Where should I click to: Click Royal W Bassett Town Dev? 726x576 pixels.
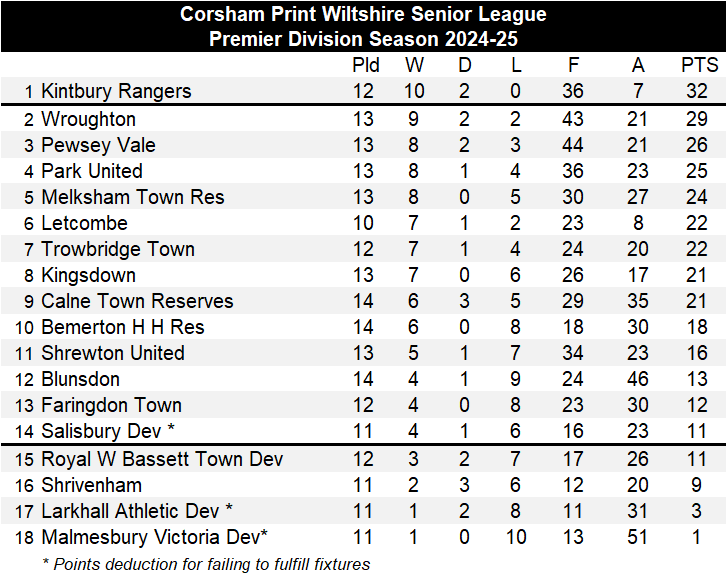[162, 459]
